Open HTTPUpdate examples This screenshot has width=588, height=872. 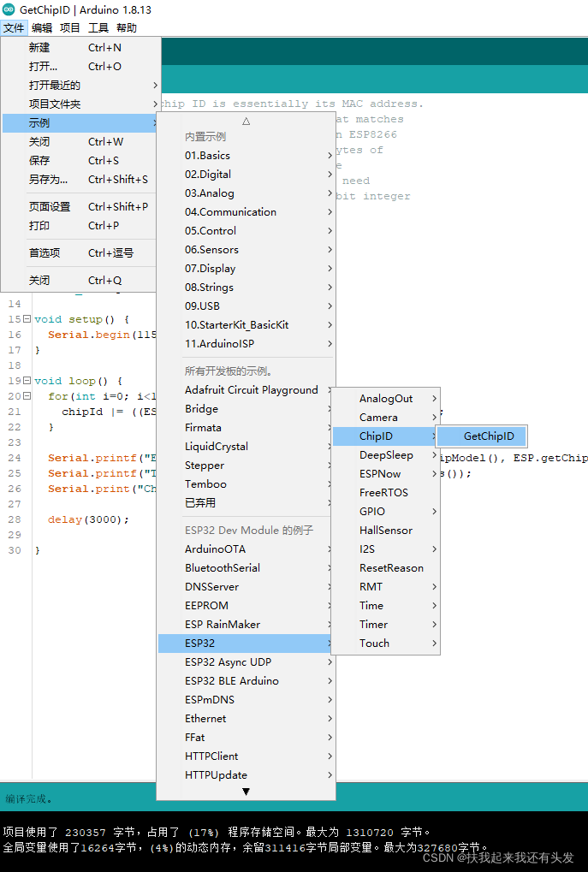[x=246, y=775]
